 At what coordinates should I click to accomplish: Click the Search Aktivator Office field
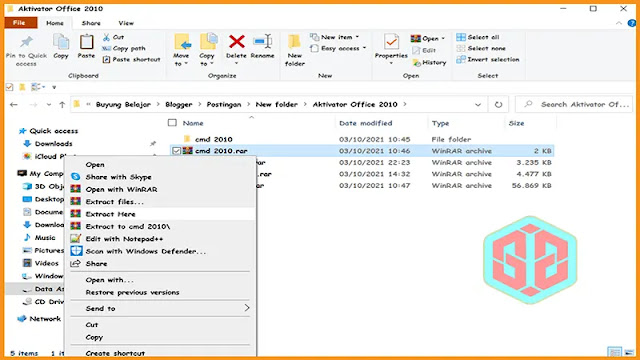574,104
